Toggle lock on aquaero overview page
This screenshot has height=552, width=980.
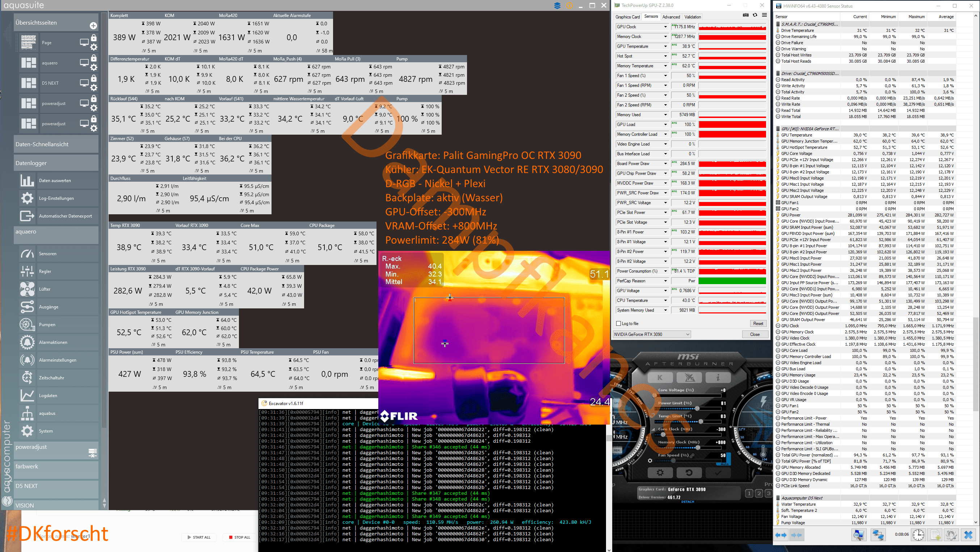(94, 59)
